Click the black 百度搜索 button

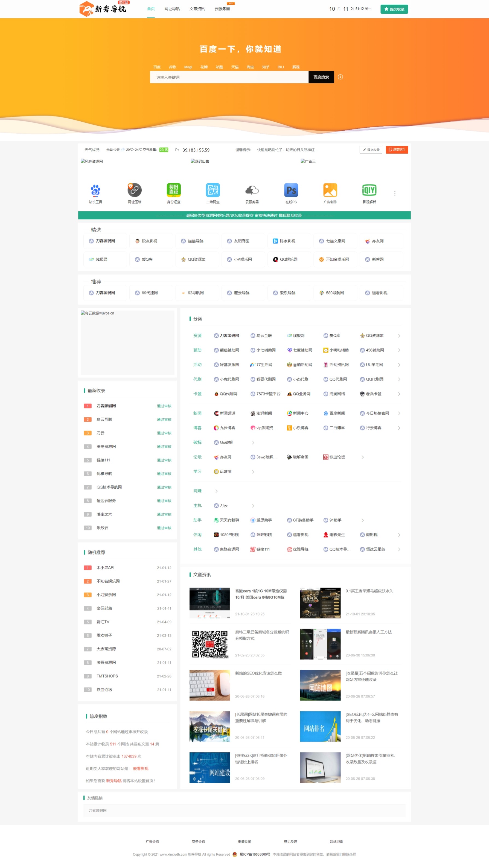(x=321, y=77)
